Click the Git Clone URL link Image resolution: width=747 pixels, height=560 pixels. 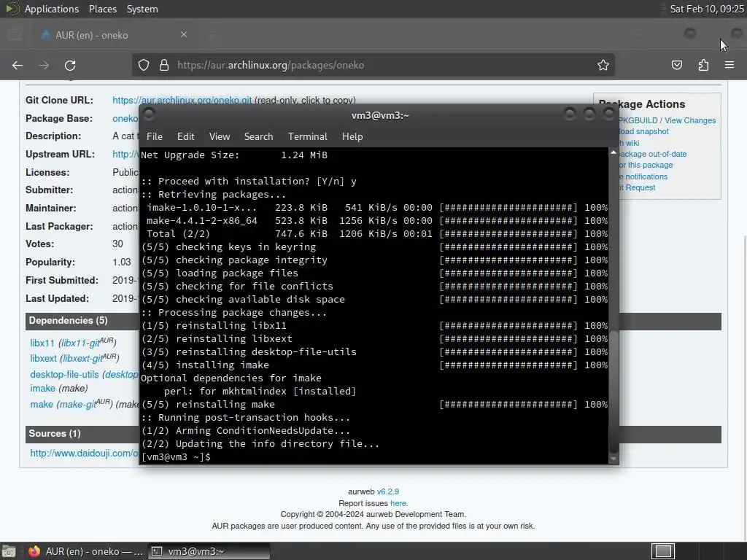tap(182, 100)
